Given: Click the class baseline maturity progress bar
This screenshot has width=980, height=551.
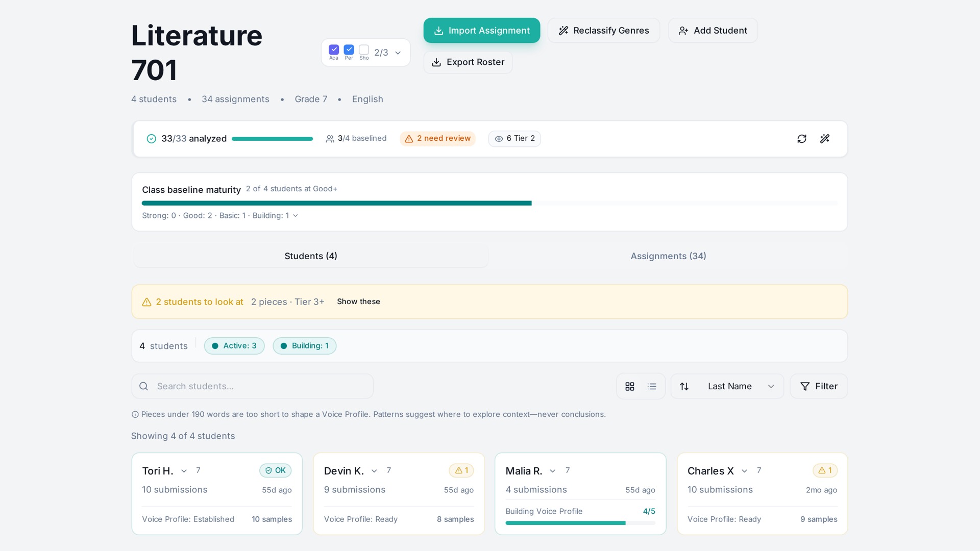Looking at the screenshot, I should pyautogui.click(x=489, y=203).
